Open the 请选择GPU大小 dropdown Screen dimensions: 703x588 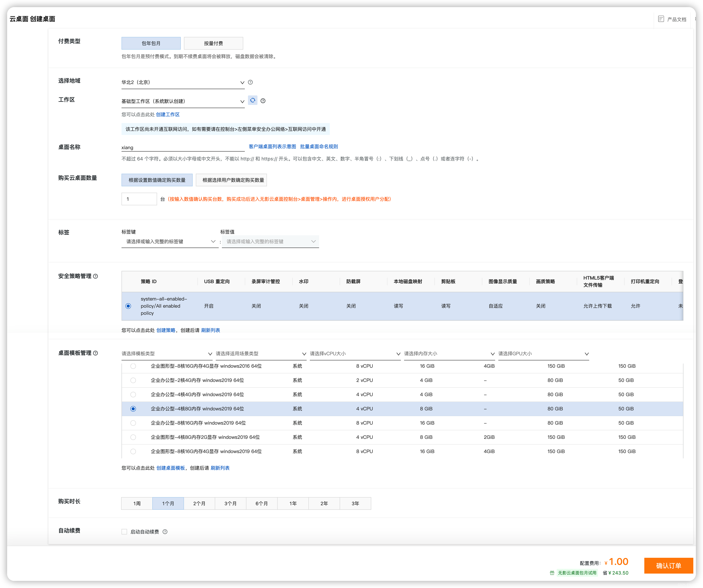tap(544, 354)
